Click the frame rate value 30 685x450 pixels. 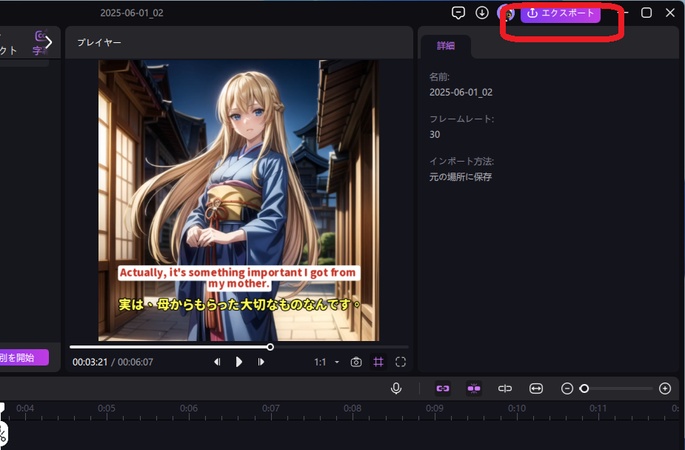click(435, 134)
